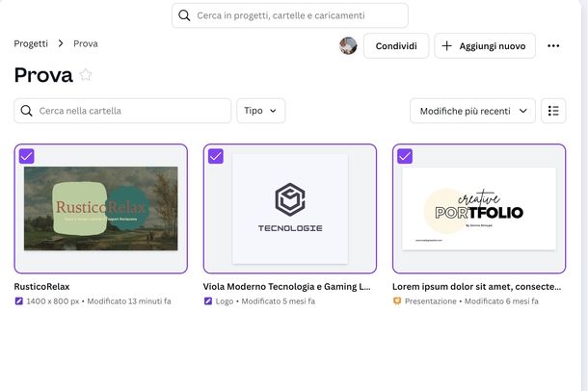
Task: Click the design type icon under RusticoRelax
Action: point(18,301)
